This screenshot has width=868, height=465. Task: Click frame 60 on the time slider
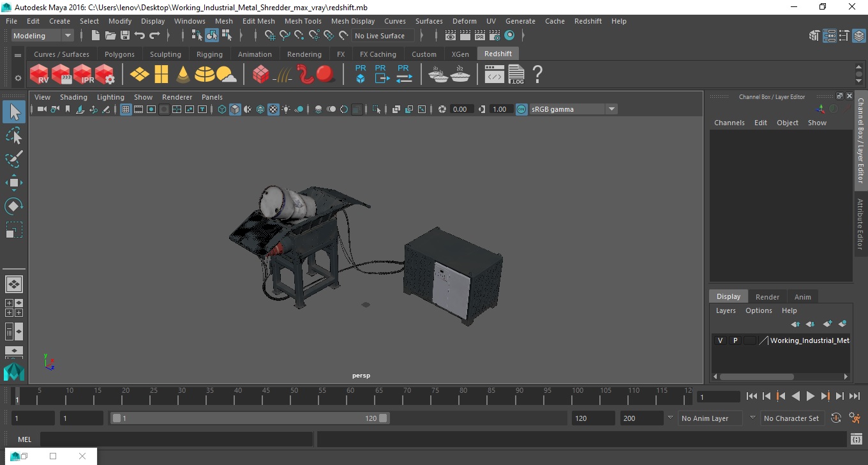pyautogui.click(x=350, y=397)
